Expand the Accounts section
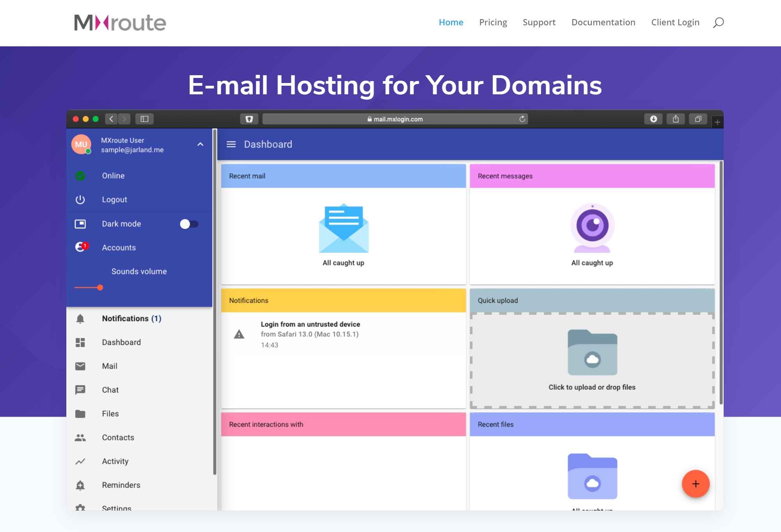The width and height of the screenshot is (781, 532). tap(119, 247)
